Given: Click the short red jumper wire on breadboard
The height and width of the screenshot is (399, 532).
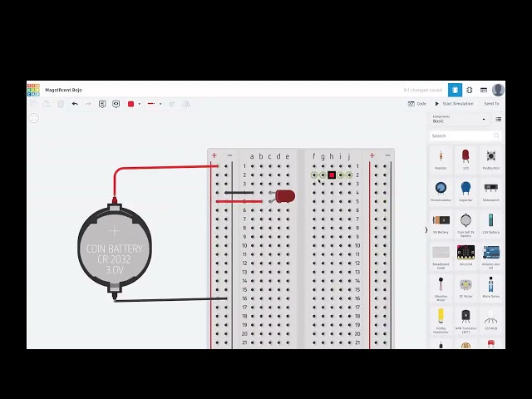Looking at the screenshot, I should point(239,201).
